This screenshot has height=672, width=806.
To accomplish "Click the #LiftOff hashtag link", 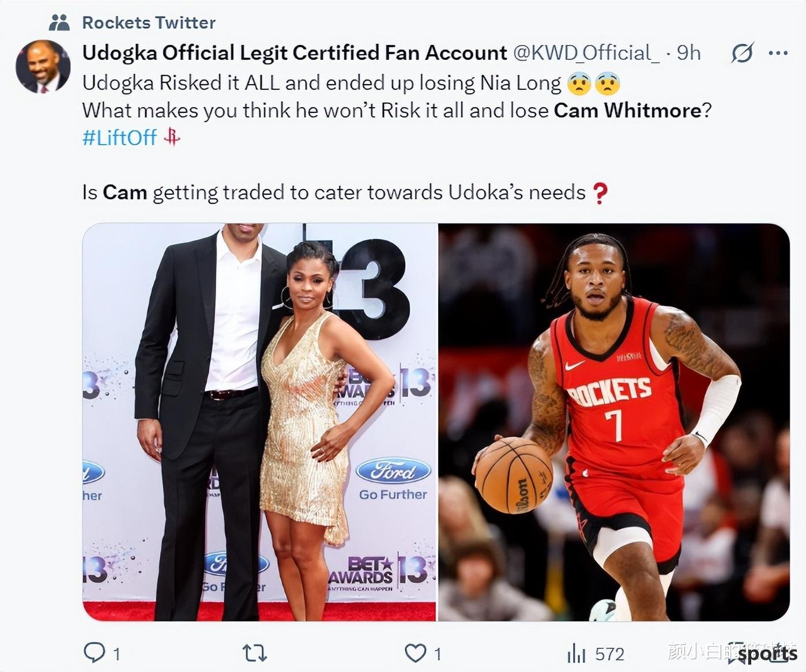I will pyautogui.click(x=119, y=137).
